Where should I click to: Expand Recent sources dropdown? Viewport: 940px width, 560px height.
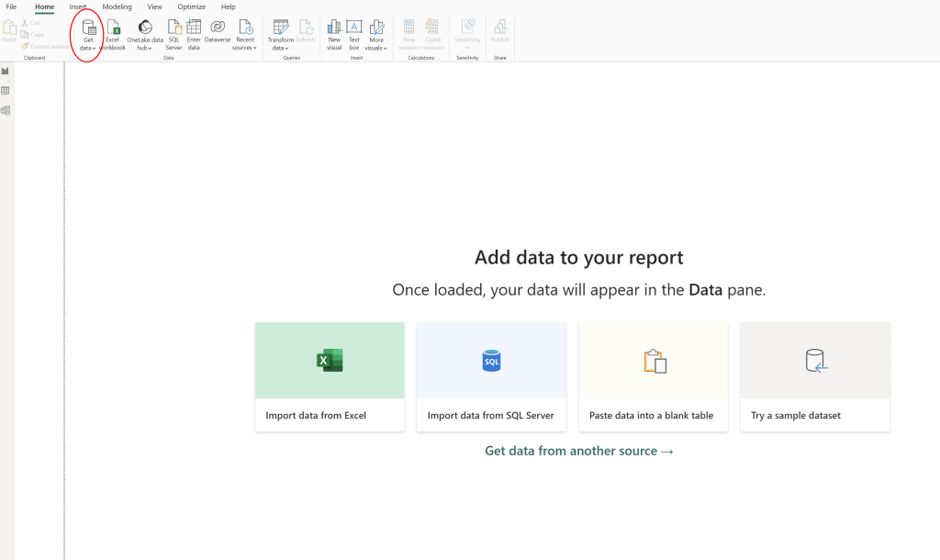pyautogui.click(x=244, y=35)
